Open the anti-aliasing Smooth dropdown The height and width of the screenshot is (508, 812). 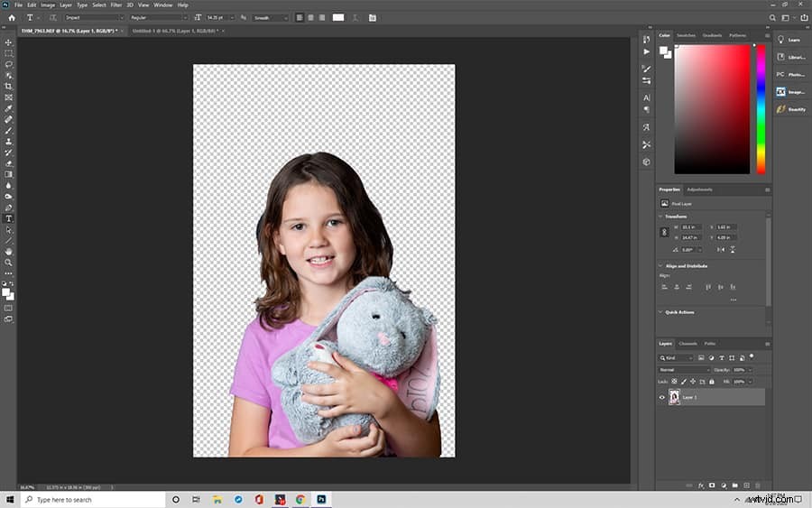point(271,18)
